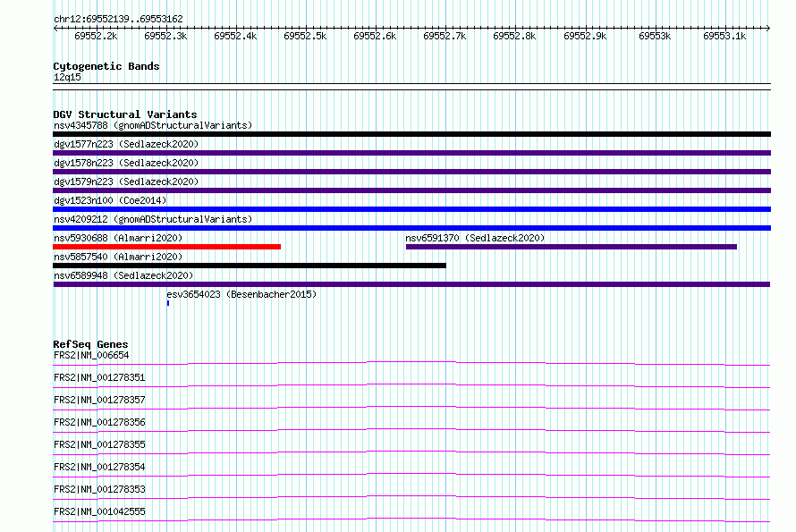Open transcript FRS2|NM_006654 label
This screenshot has width=796, height=532.
tap(91, 355)
